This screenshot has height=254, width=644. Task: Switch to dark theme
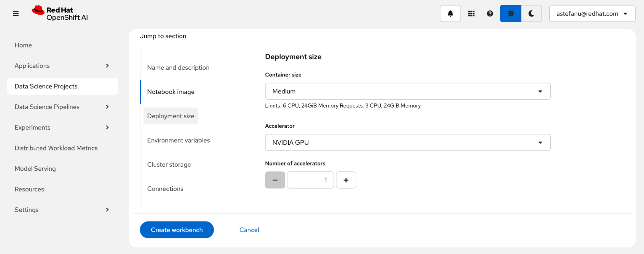pos(531,14)
